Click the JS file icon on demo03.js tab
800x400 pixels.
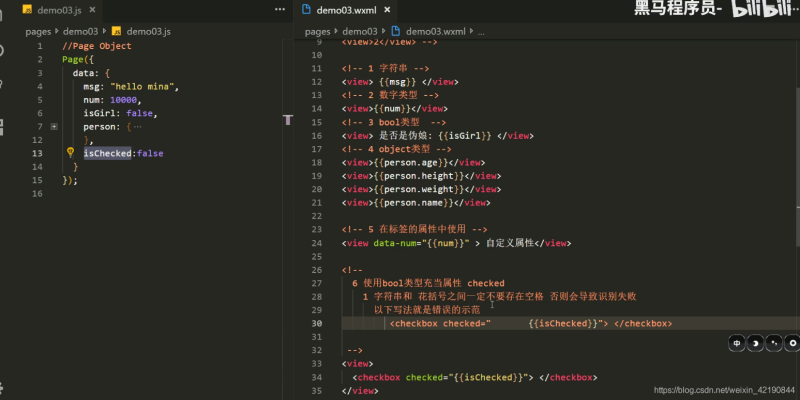point(27,10)
